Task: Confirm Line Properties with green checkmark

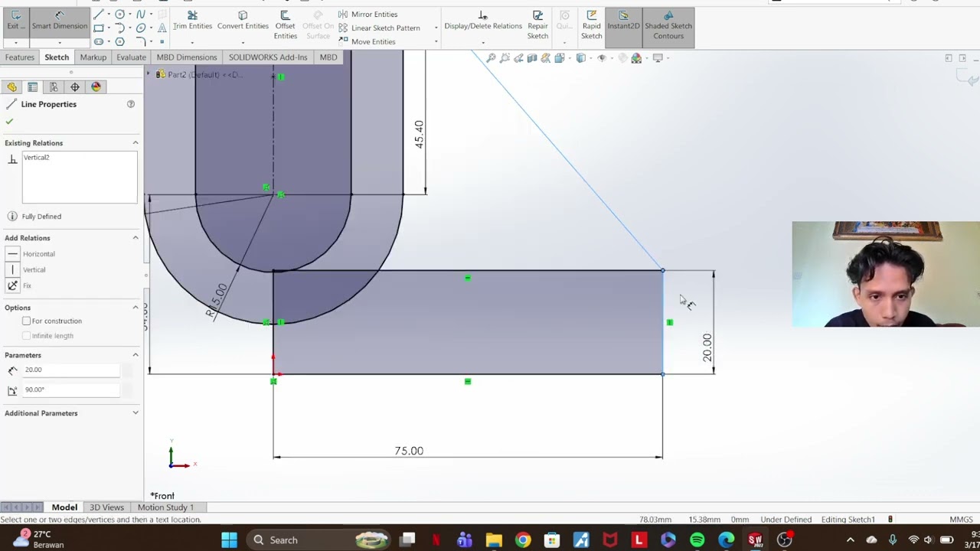Action: tap(9, 121)
